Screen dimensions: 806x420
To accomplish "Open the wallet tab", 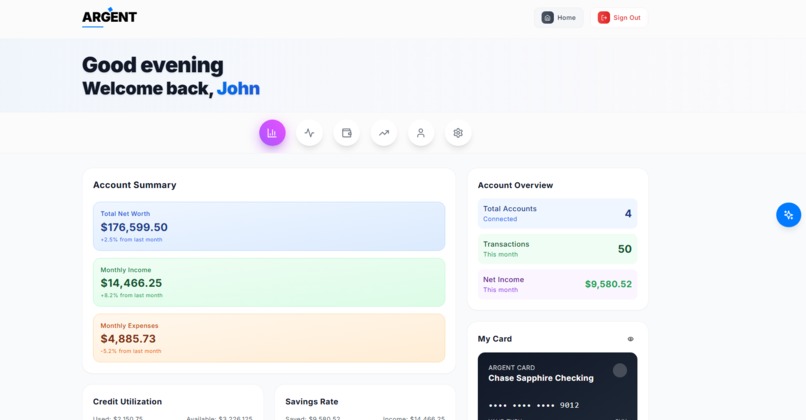I will (x=346, y=133).
